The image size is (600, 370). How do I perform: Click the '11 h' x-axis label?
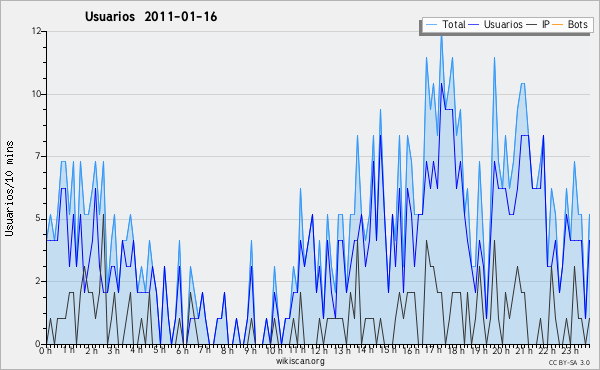click(x=297, y=350)
